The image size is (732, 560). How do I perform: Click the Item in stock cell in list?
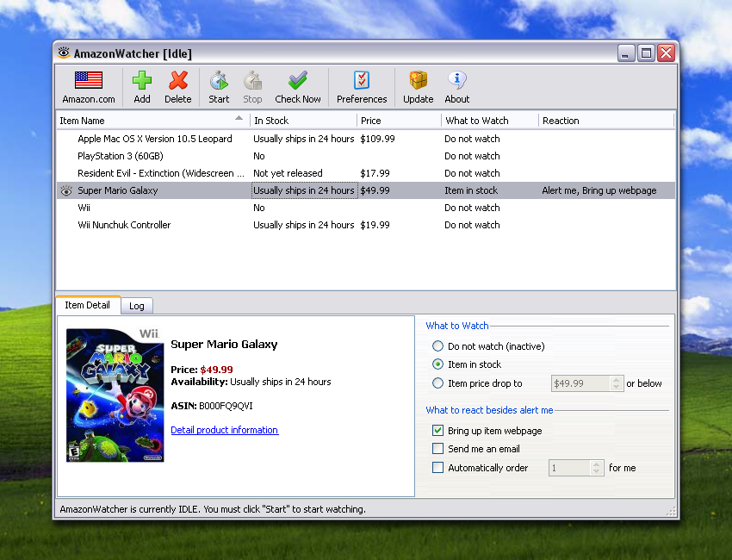click(x=471, y=190)
